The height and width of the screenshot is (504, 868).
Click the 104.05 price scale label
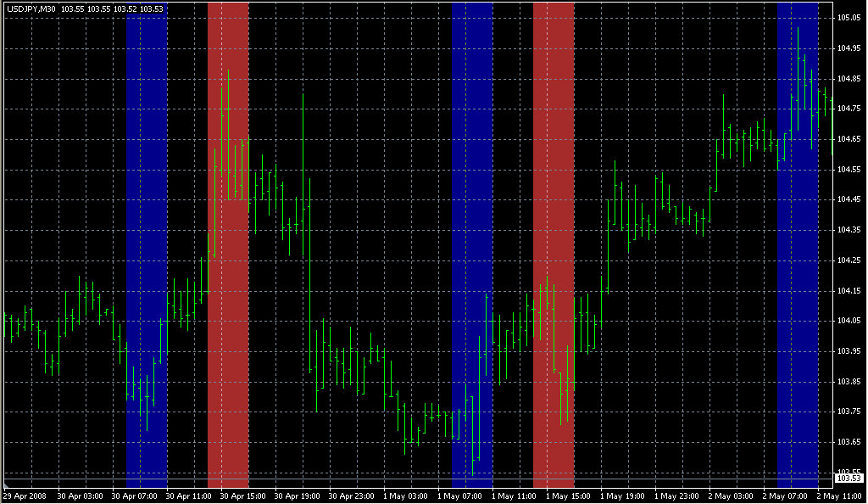point(849,321)
